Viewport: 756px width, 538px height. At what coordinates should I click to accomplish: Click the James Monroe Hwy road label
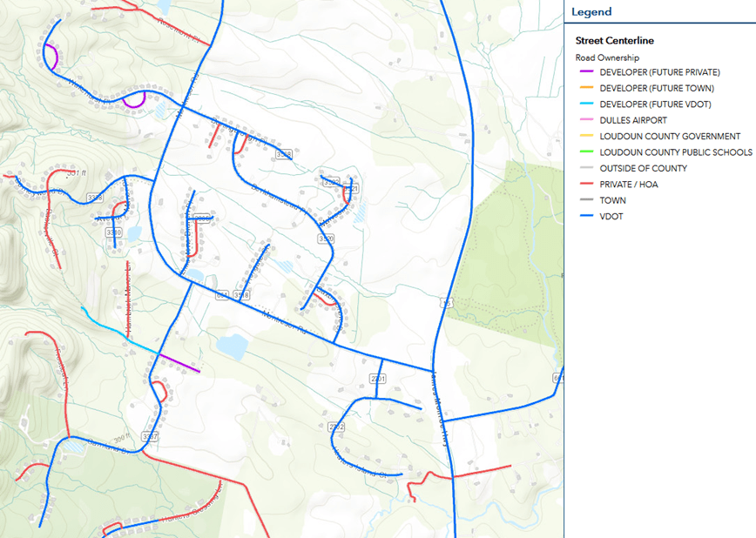440,410
